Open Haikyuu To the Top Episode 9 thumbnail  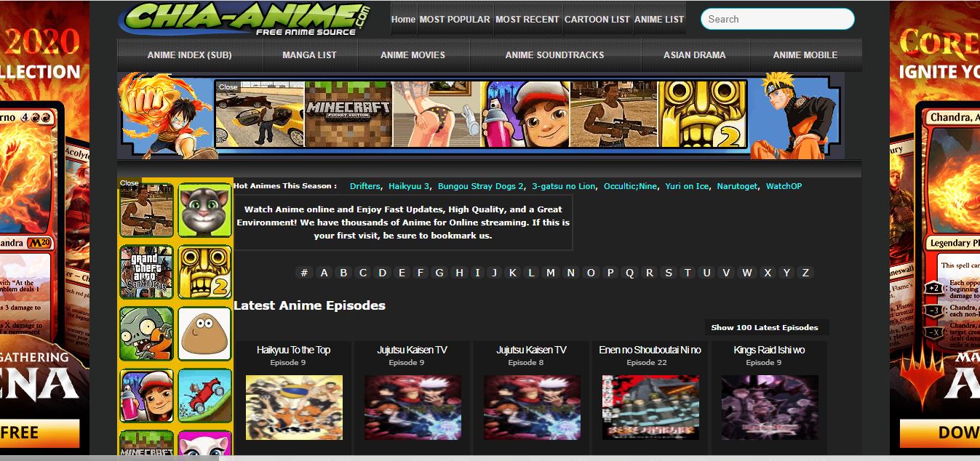click(294, 407)
